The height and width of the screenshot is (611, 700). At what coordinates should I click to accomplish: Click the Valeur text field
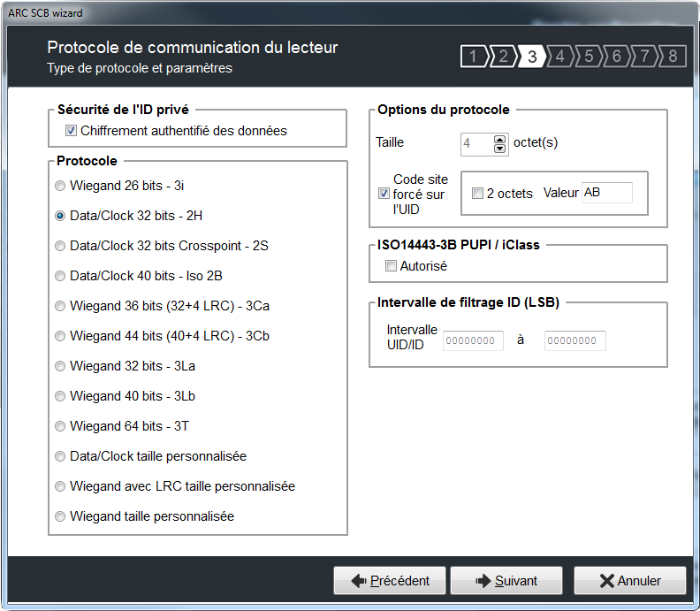pyautogui.click(x=606, y=193)
